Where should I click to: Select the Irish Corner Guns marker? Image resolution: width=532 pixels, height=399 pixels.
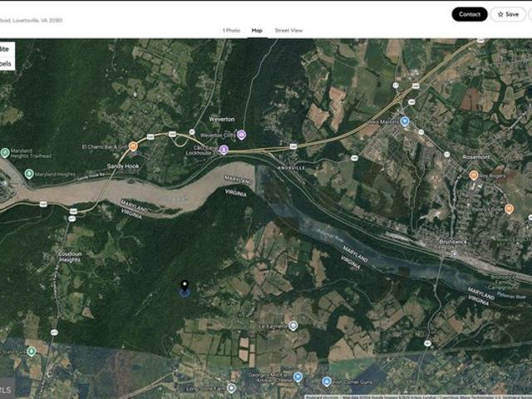327,382
